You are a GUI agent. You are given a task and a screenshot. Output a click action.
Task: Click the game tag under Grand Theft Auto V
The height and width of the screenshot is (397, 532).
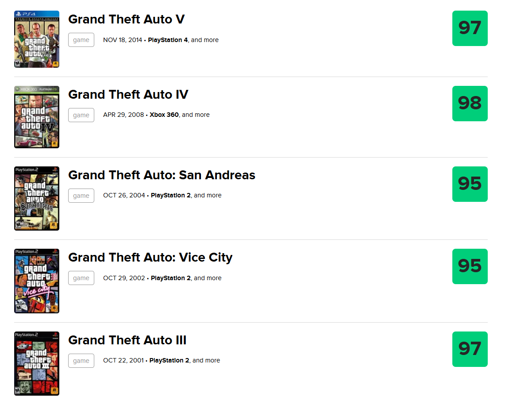point(81,40)
